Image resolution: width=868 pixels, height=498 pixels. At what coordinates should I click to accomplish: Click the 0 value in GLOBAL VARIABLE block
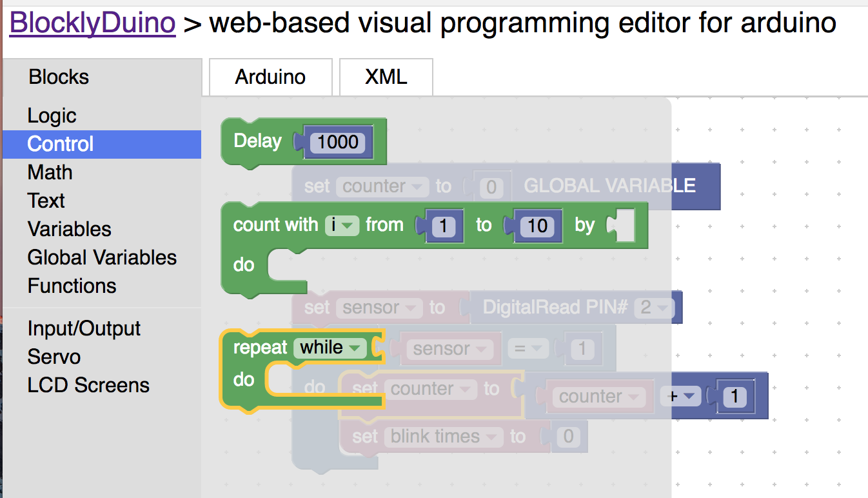tap(491, 187)
